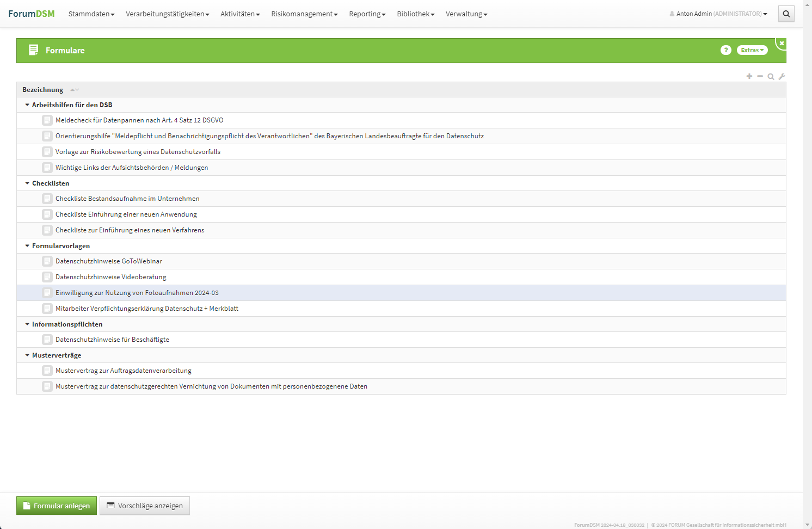The image size is (812, 529).
Task: Open table search via small magnifier icon
Action: pyautogui.click(x=771, y=77)
